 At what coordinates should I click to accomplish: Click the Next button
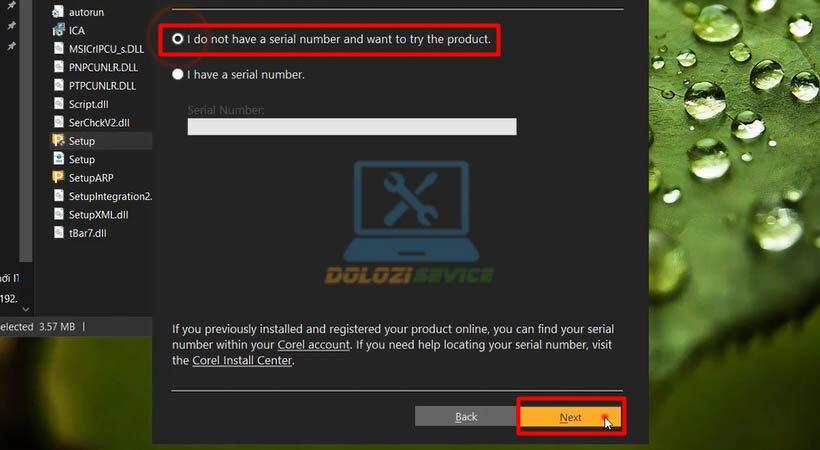tap(570, 417)
